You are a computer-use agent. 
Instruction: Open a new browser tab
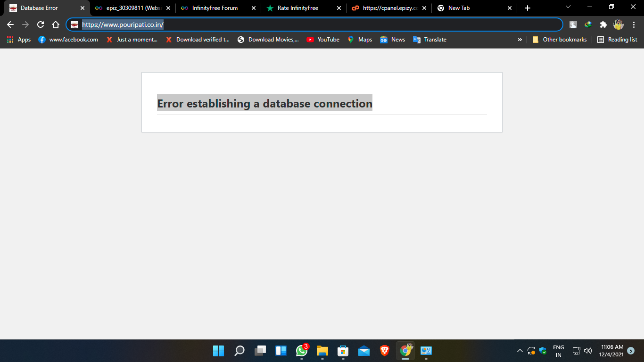tap(528, 8)
